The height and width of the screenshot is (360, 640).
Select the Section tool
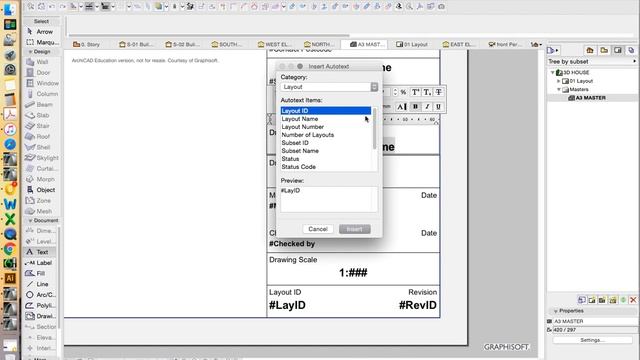click(x=41, y=327)
